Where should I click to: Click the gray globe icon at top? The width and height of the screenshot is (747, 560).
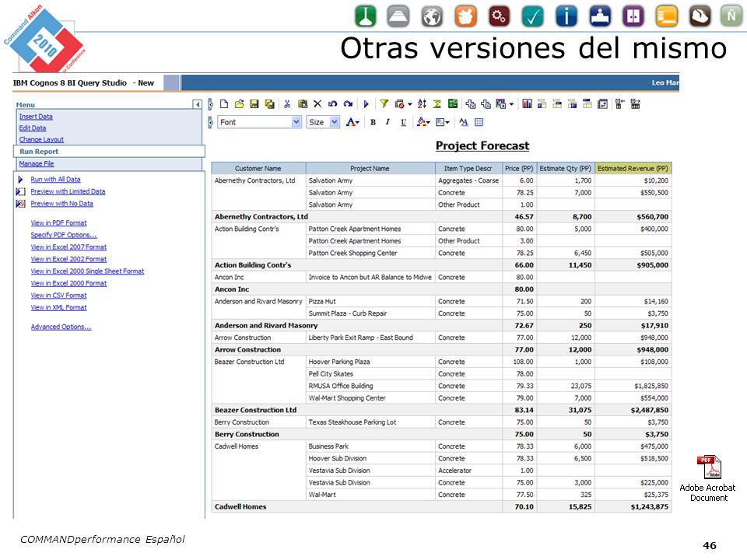432,16
